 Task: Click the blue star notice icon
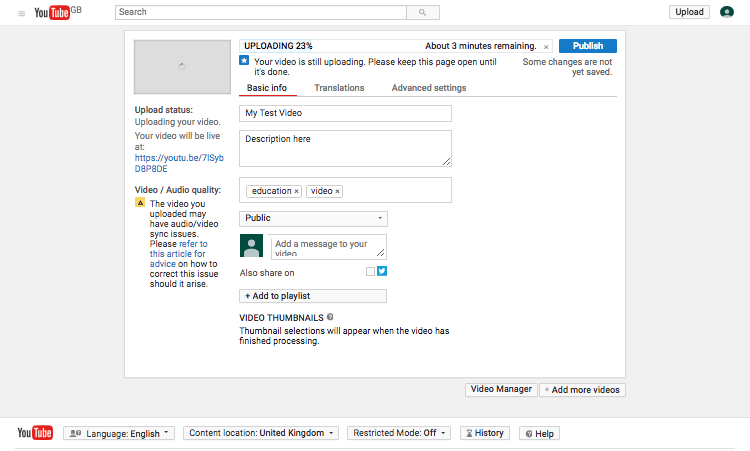[x=244, y=61]
